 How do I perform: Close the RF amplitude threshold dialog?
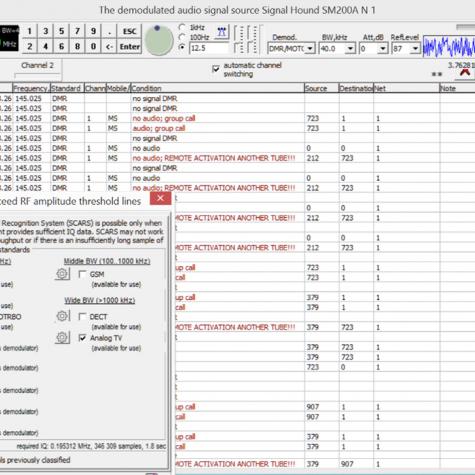click(160, 198)
